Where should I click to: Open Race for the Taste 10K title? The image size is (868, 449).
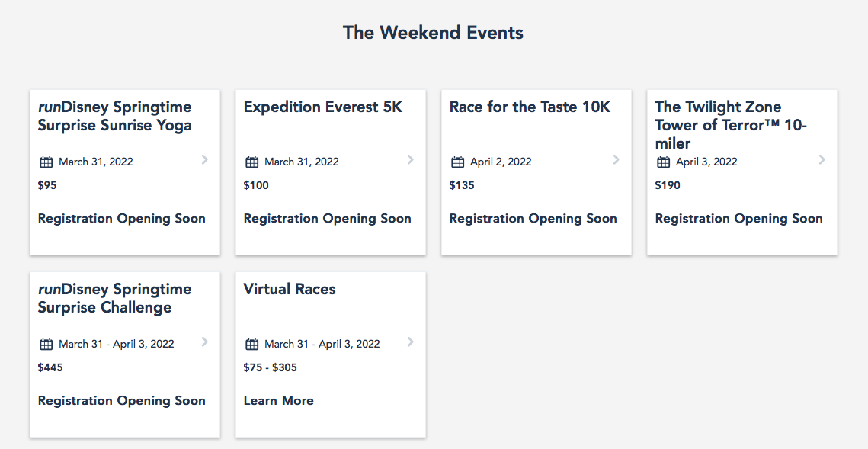click(x=530, y=107)
